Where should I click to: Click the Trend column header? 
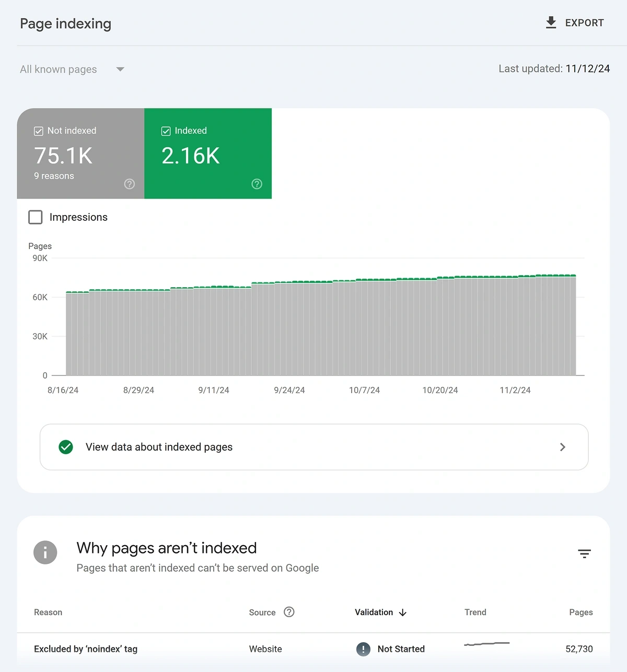pos(475,612)
